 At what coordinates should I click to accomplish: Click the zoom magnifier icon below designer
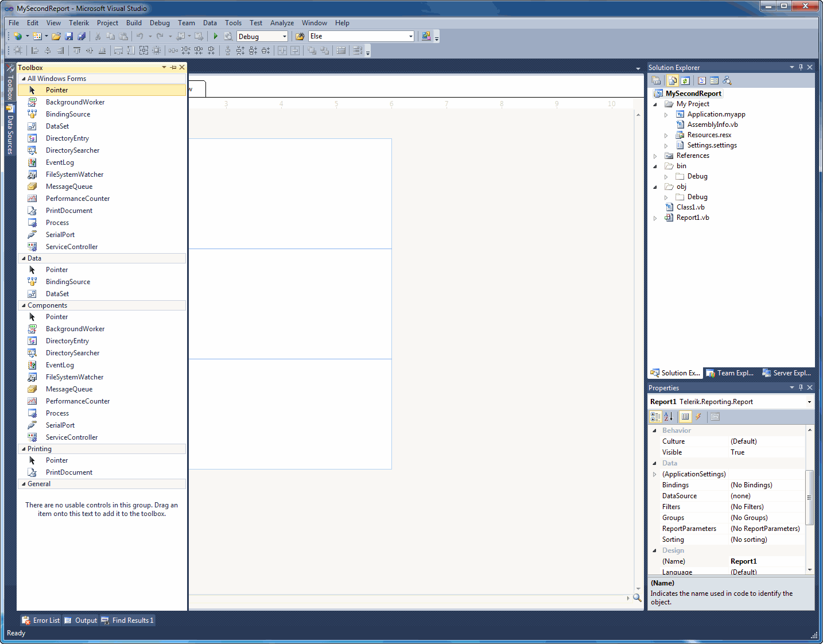coord(637,598)
